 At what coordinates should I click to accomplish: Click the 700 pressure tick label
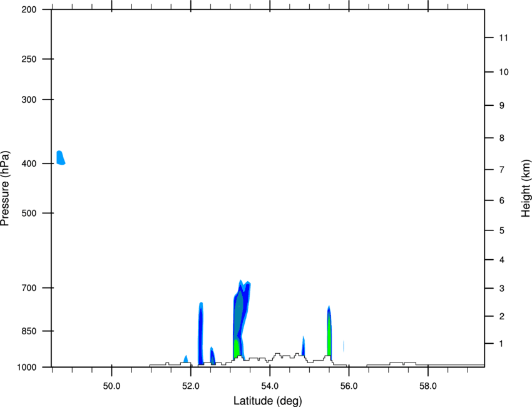point(29,288)
